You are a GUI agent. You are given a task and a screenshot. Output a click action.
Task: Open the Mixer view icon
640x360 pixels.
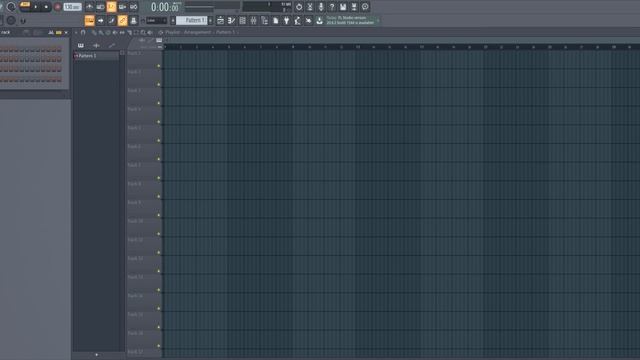253,20
